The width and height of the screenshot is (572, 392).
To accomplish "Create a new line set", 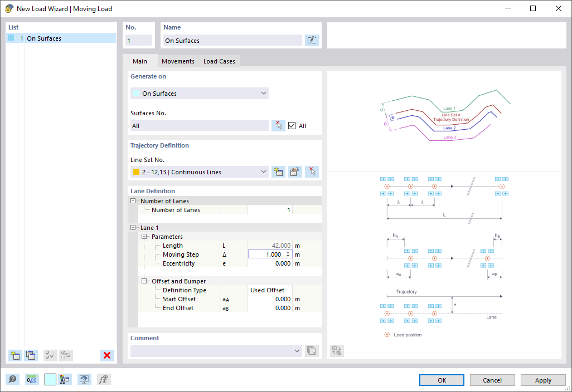I will [278, 171].
